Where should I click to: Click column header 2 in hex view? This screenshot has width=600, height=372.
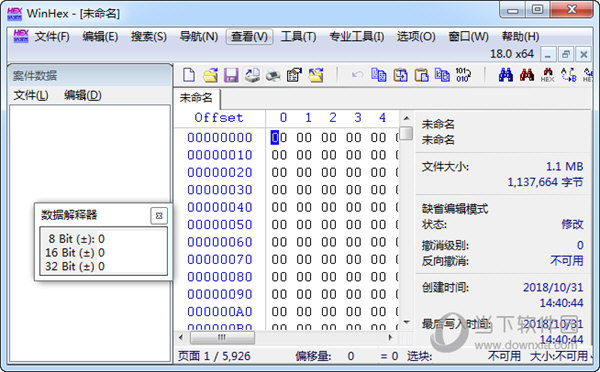tap(333, 117)
